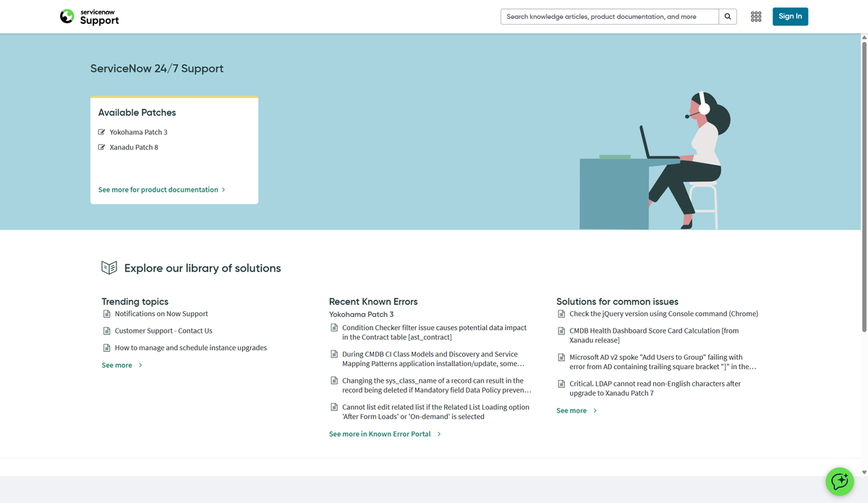Expand See more in Known Error Portal
Viewport: 868px width, 503px height.
click(379, 434)
